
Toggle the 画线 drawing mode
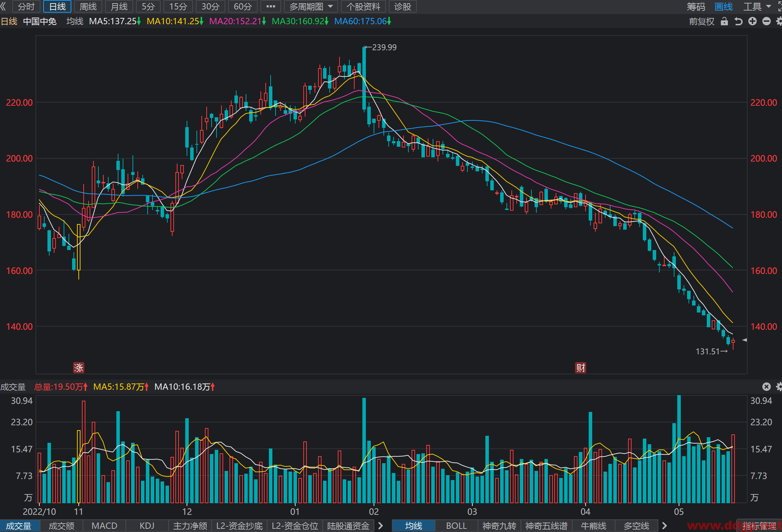[x=724, y=6]
